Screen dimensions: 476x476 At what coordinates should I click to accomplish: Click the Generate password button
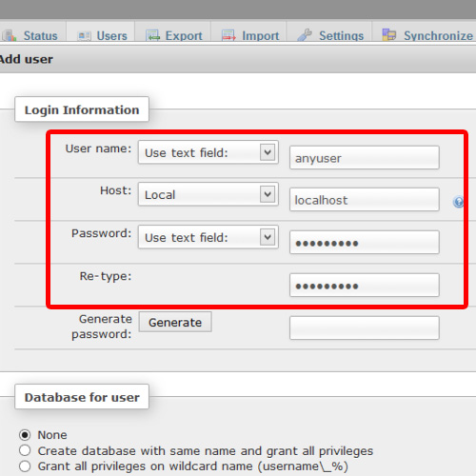point(175,322)
